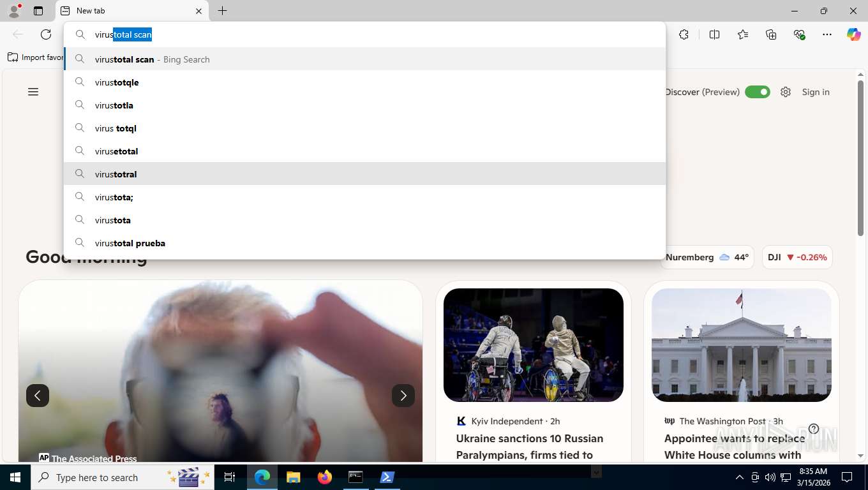Click the Import favorites bookmark item

[36, 57]
